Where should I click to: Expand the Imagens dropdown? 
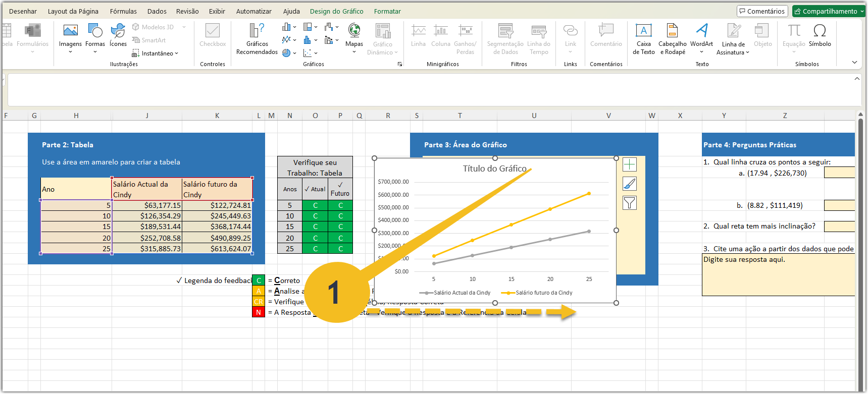pos(70,51)
